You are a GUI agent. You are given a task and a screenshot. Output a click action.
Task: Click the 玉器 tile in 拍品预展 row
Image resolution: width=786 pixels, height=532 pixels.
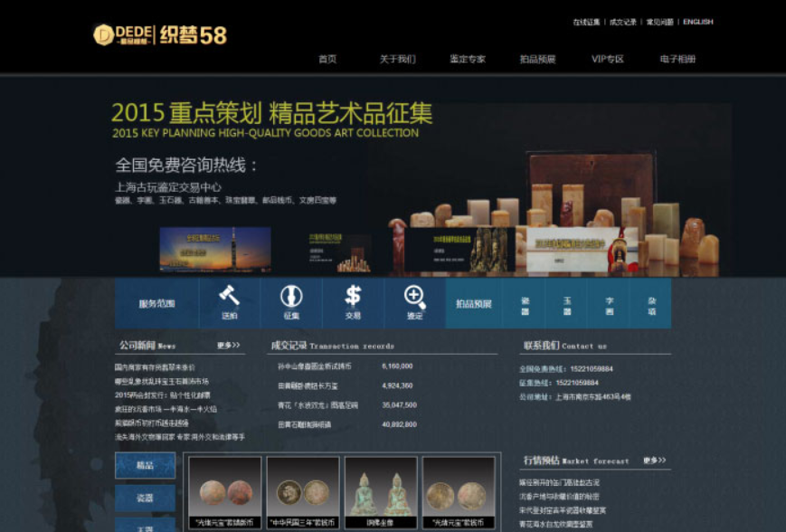[567, 303]
